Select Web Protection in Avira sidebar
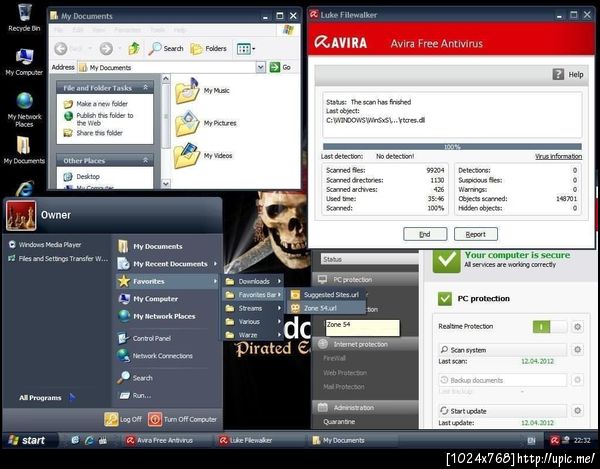 coord(345,373)
